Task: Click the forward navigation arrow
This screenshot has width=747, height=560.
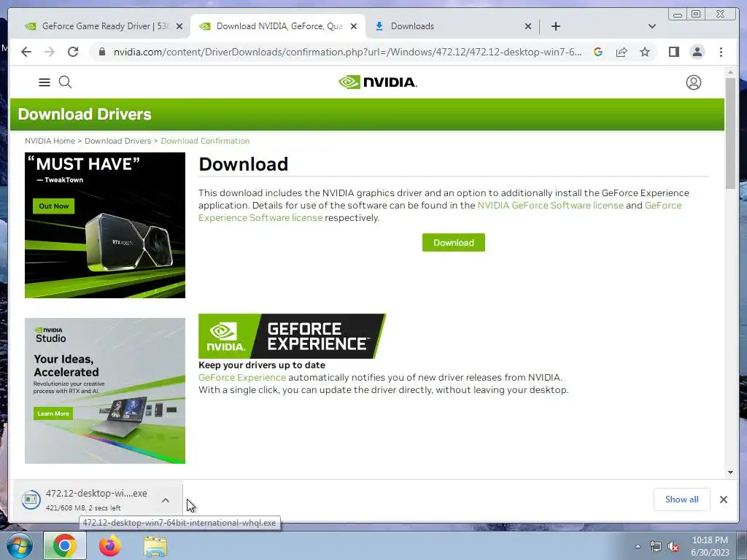Action: click(50, 52)
